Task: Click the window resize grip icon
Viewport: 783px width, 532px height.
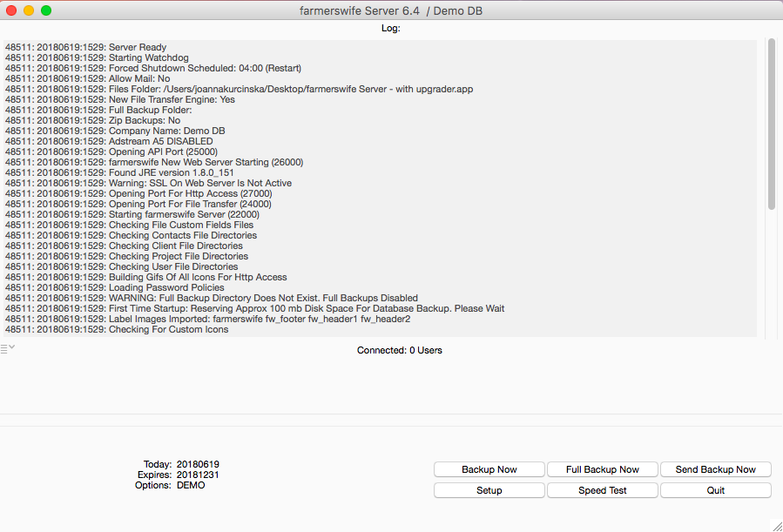Action: pyautogui.click(x=777, y=526)
